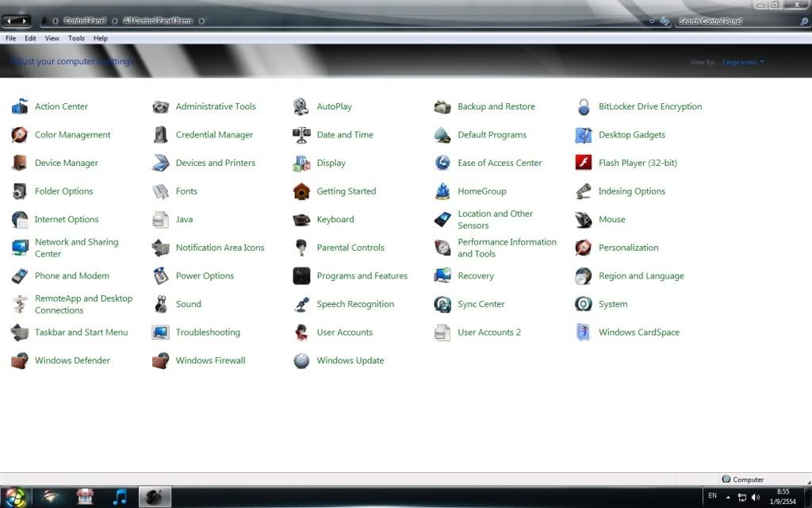Click the Getting Started house icon
This screenshot has width=812, height=508.
[301, 191]
